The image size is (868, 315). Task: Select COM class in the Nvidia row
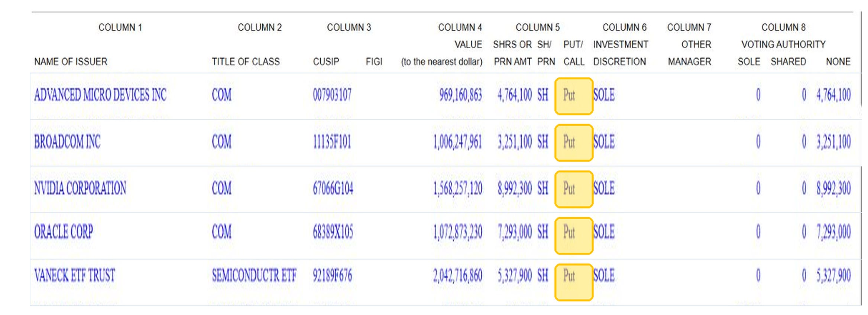point(221,188)
